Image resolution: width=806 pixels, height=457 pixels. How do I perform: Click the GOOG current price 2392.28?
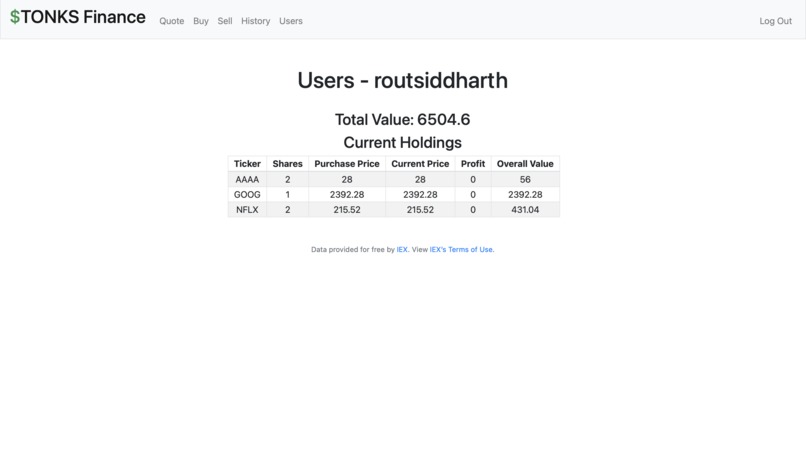coord(420,194)
